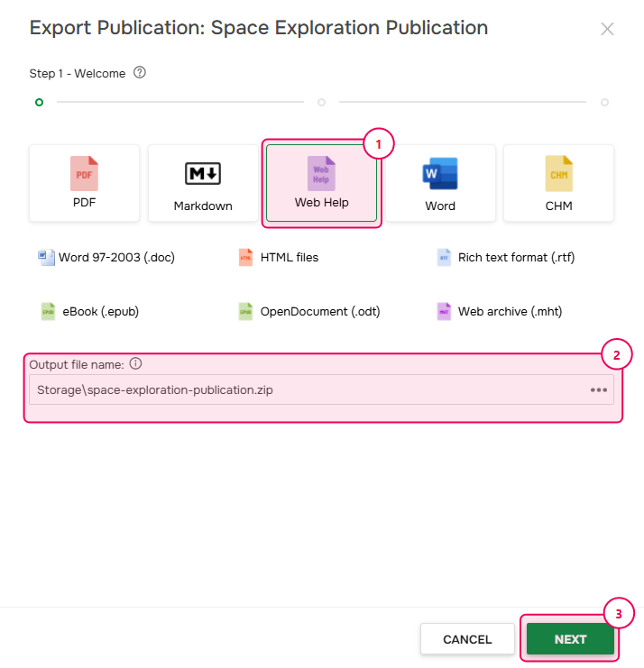This screenshot has height=668, width=644.
Task: Click the third step indicator circle
Action: [x=604, y=102]
